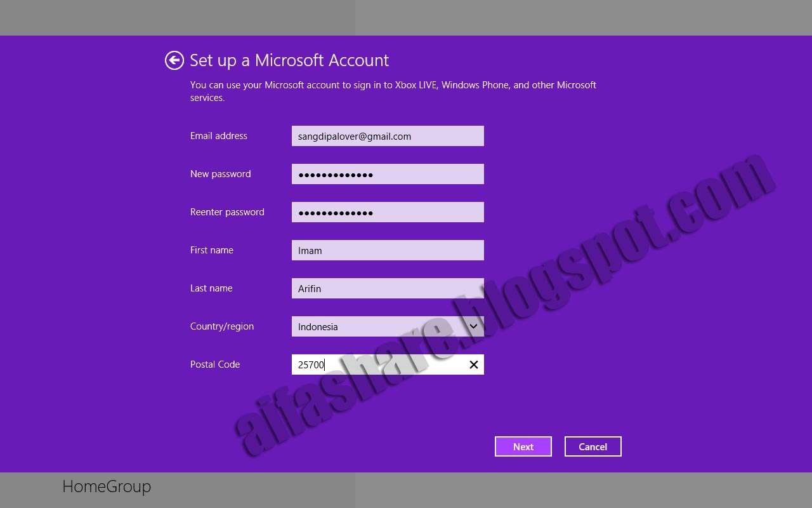Cancel the account setup
This screenshot has height=508, width=812.
(593, 446)
